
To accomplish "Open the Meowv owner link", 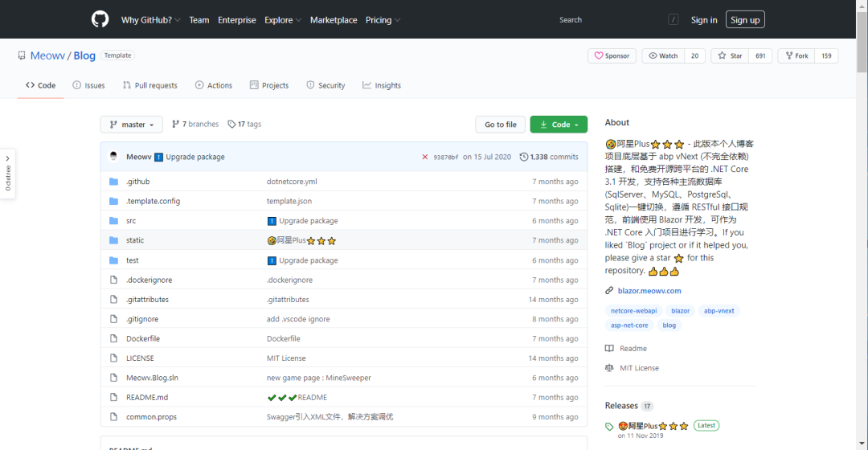I will (47, 55).
